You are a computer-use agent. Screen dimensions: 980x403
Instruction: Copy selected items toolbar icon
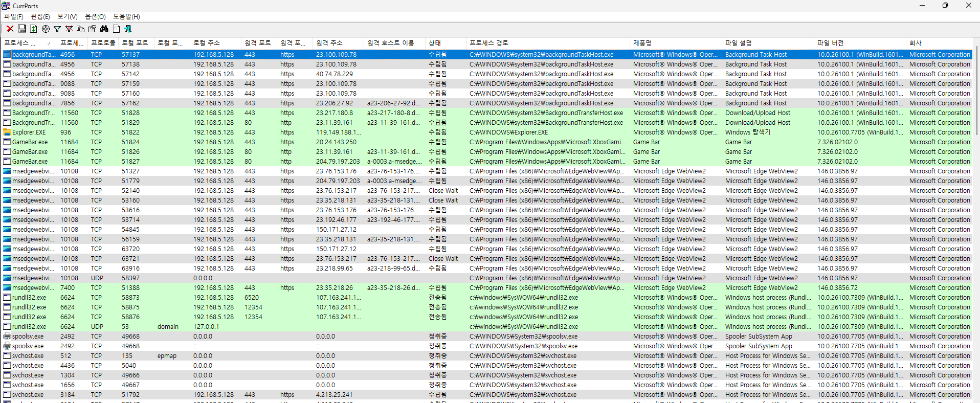click(81, 29)
